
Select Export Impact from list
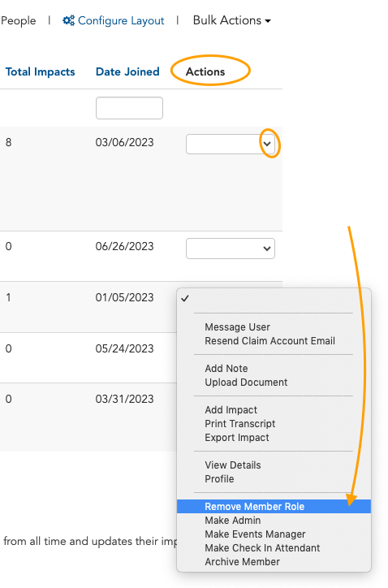coord(237,438)
